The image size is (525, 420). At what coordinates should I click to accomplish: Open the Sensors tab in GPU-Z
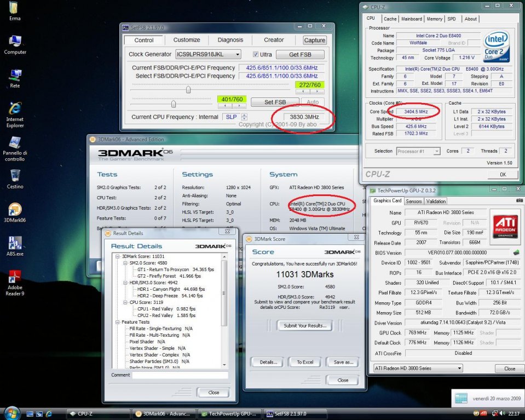pos(413,202)
